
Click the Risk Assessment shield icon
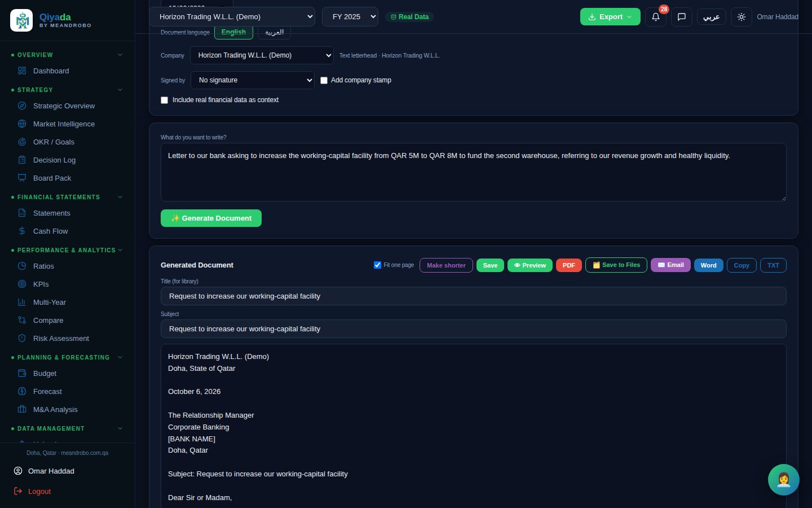click(22, 338)
